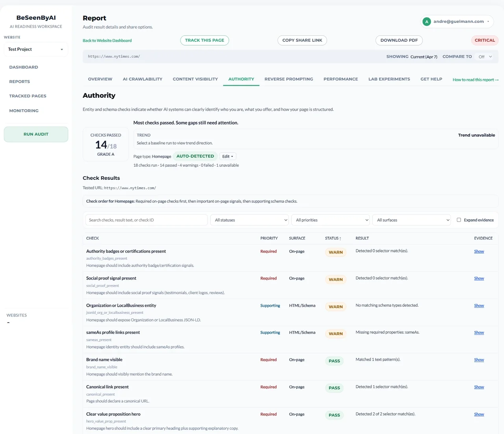The width and height of the screenshot is (504, 434).
Task: Click the Track This Page button
Action: click(x=204, y=40)
